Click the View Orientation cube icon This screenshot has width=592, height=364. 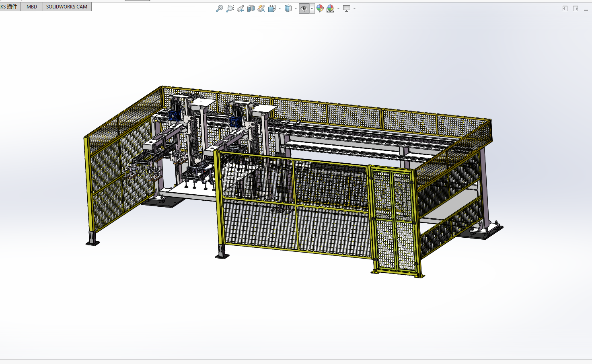pyautogui.click(x=272, y=8)
